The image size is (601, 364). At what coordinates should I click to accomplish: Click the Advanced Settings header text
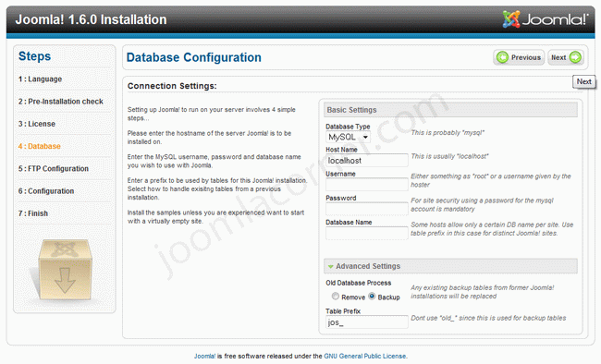(368, 266)
